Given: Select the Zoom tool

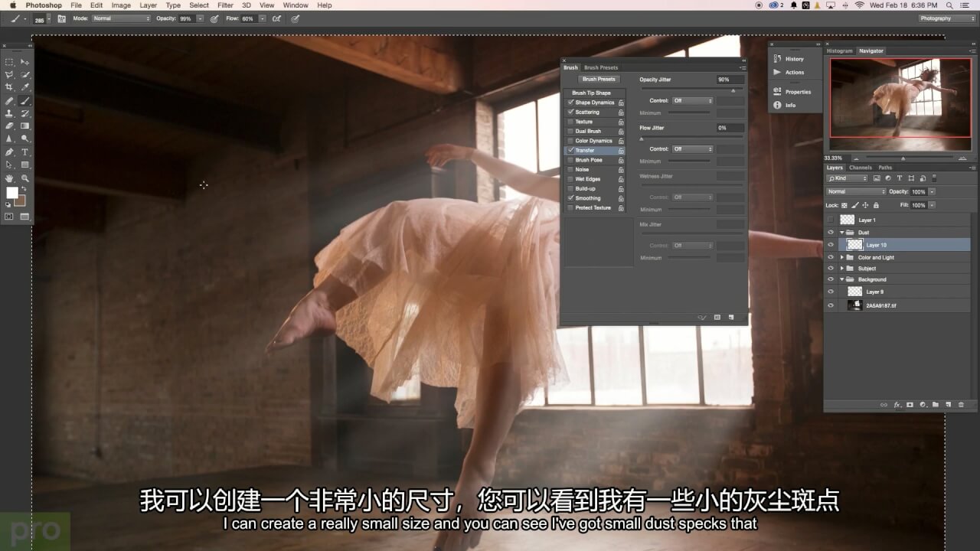Looking at the screenshot, I should point(24,178).
